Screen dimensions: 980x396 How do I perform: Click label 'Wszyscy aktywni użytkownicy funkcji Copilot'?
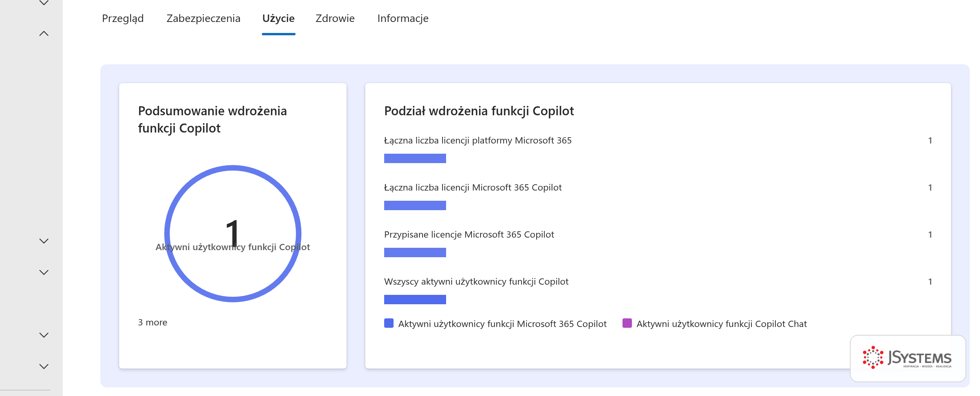point(476,282)
